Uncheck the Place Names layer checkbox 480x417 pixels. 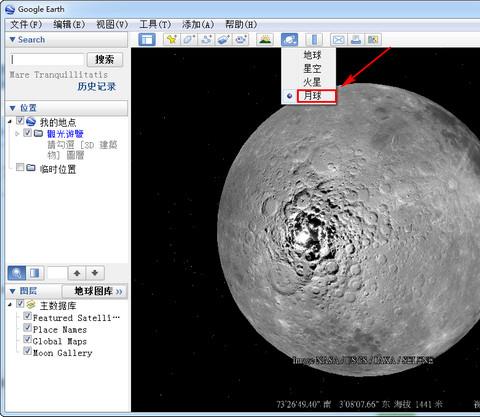27,328
